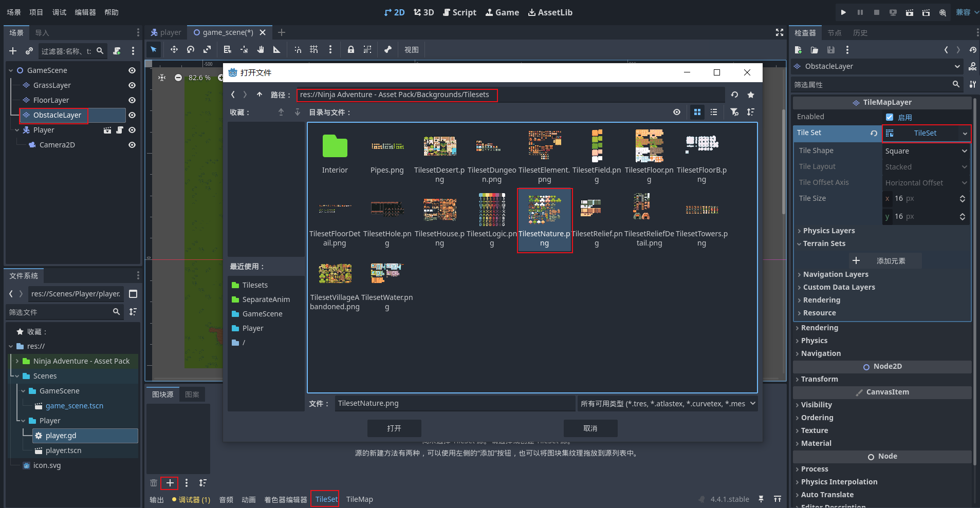The width and height of the screenshot is (980, 508).
Task: Select the Move mode tool in toolbar
Action: coord(174,49)
